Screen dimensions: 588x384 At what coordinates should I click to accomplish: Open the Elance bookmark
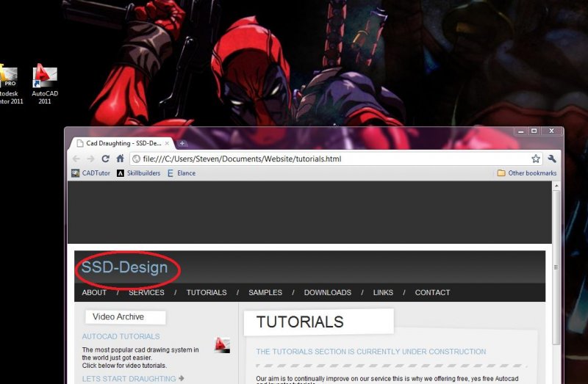pyautogui.click(x=181, y=173)
